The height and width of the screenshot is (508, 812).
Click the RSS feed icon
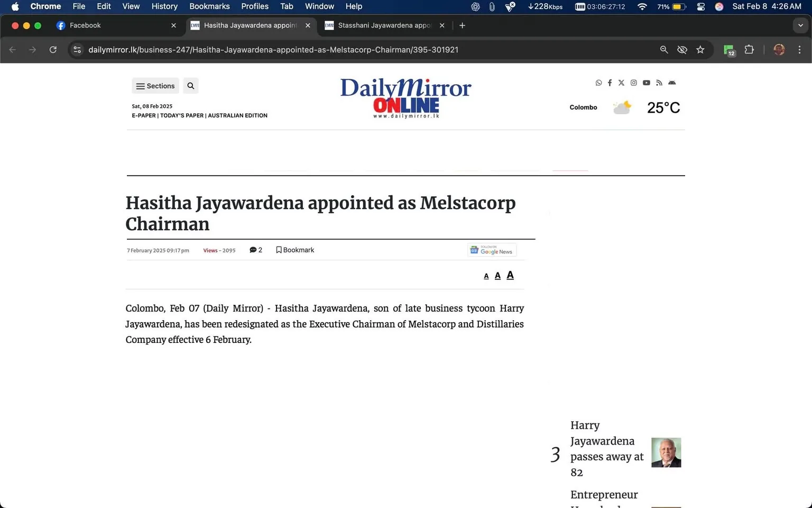[659, 83]
